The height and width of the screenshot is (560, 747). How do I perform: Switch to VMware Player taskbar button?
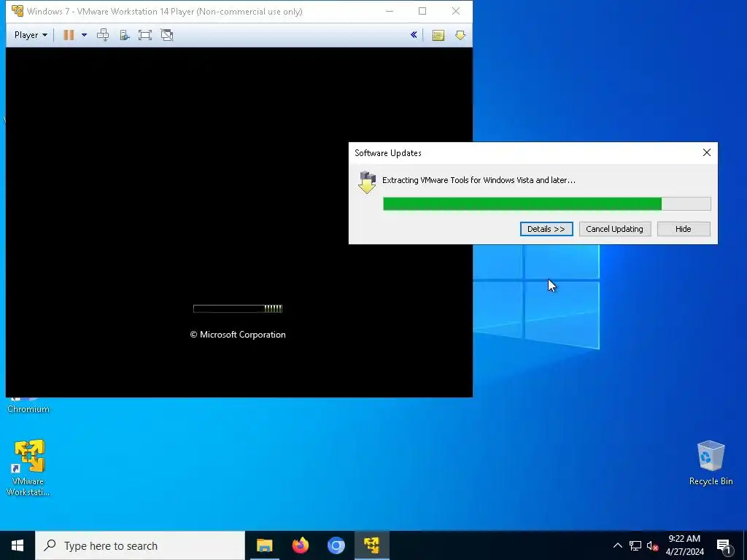[371, 545]
